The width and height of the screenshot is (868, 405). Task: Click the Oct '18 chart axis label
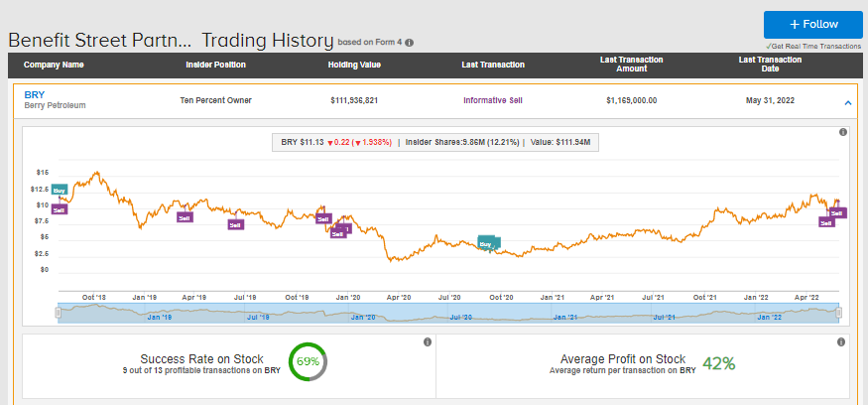94,298
